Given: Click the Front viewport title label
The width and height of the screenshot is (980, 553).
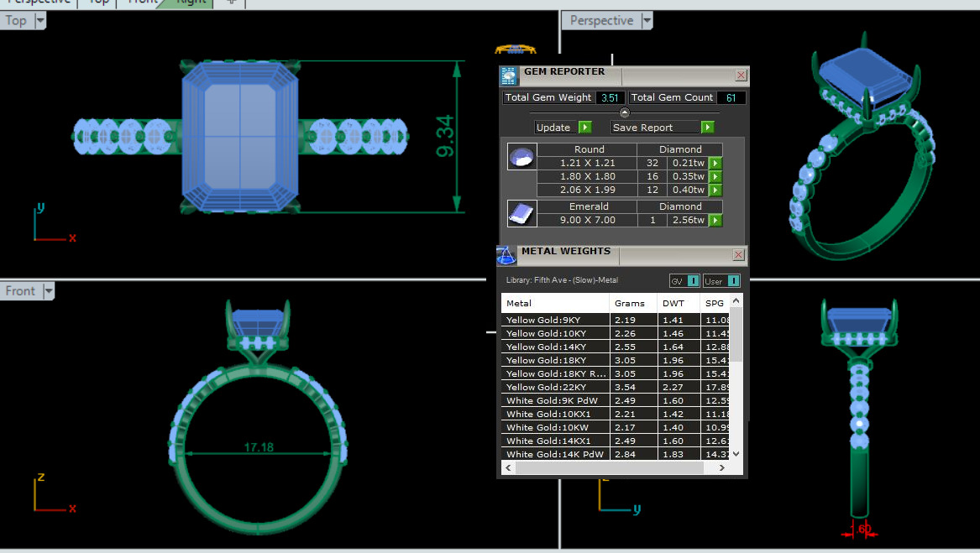Looking at the screenshot, I should pos(20,291).
